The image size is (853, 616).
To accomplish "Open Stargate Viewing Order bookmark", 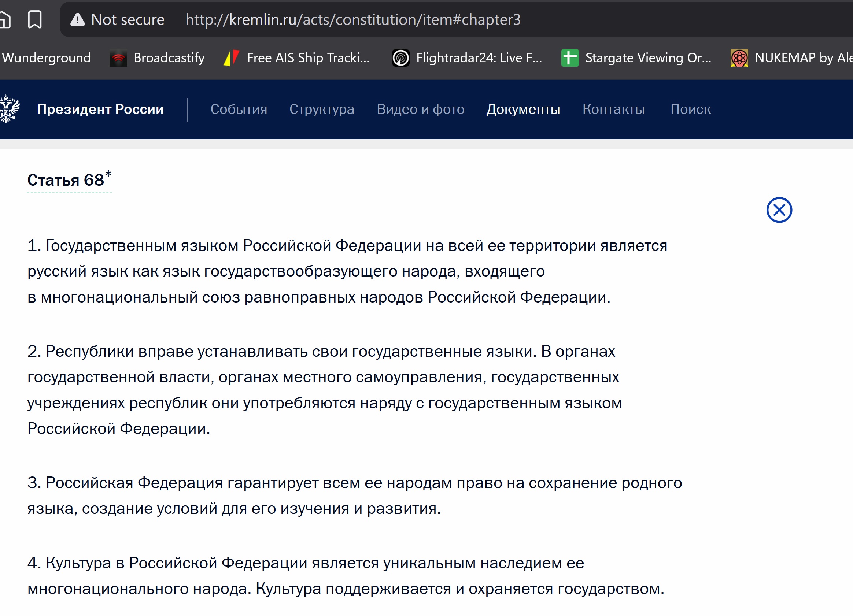I will 636,58.
